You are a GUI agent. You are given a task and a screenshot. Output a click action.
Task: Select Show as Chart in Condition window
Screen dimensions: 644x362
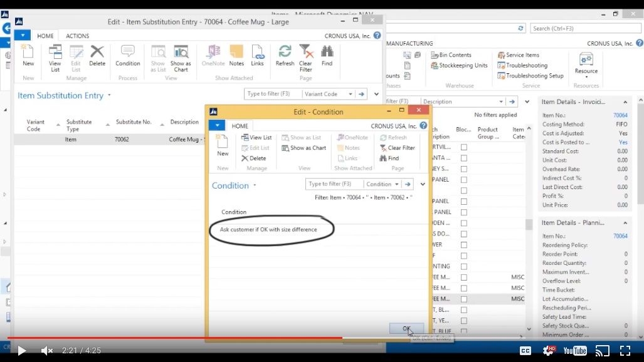(304, 148)
